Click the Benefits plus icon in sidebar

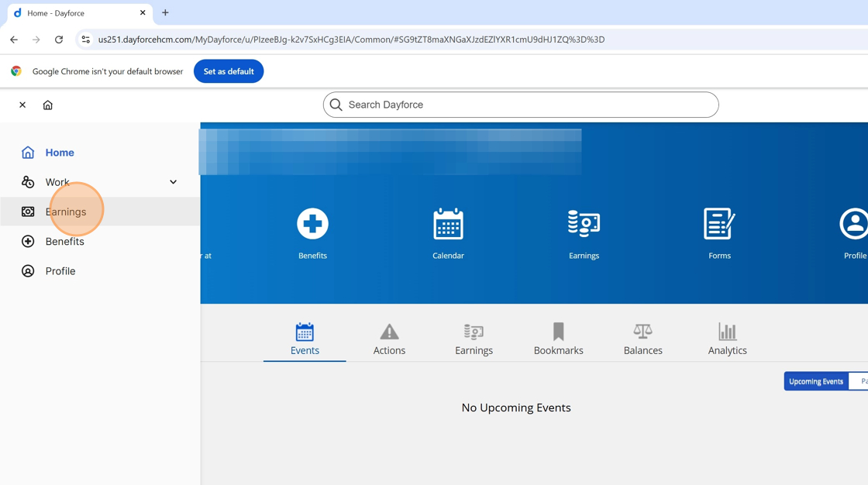(28, 242)
